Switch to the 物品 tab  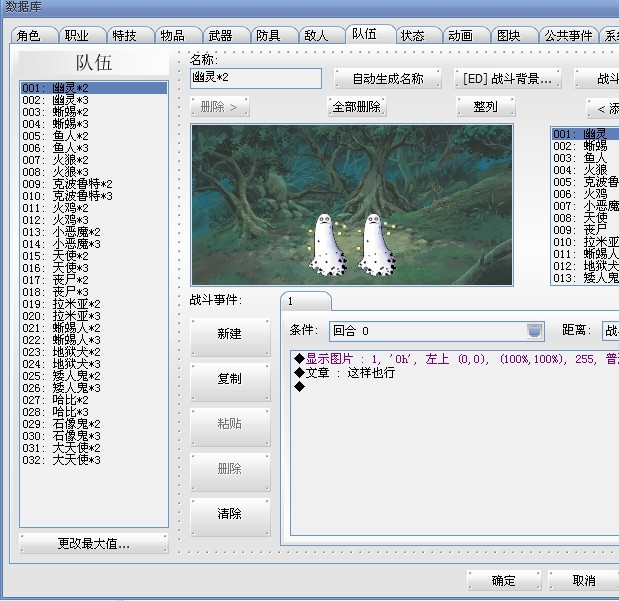tap(178, 36)
